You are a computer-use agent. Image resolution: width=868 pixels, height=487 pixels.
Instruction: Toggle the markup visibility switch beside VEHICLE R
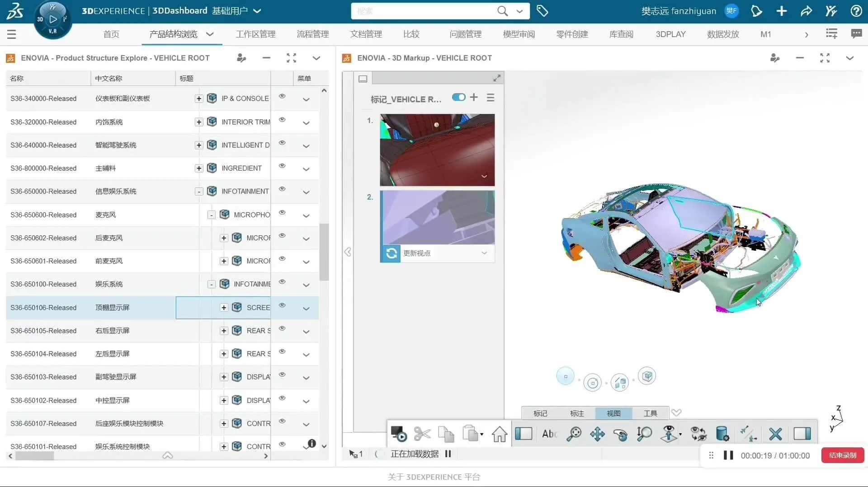click(459, 97)
